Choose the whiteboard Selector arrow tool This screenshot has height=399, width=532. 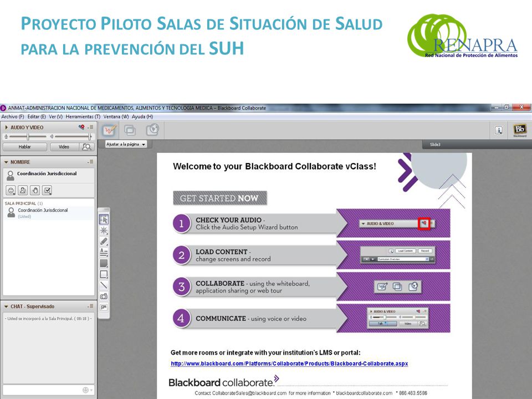click(x=104, y=219)
